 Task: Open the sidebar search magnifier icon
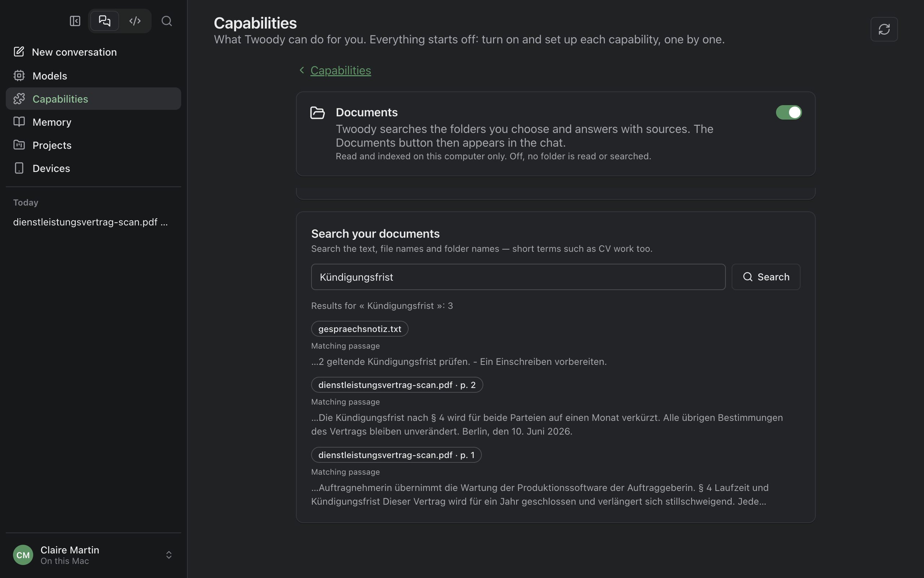166,21
